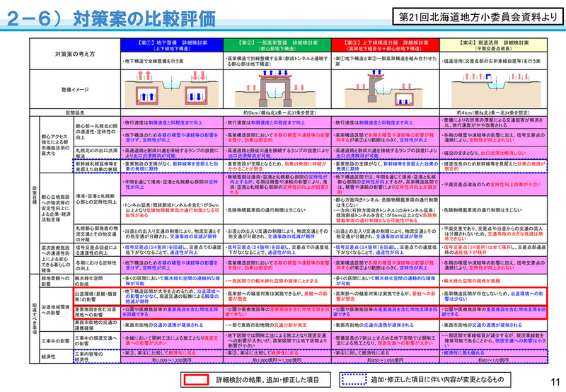
Task: Click the 案④ cell 経済性に最も優れる
Action: coord(493,352)
